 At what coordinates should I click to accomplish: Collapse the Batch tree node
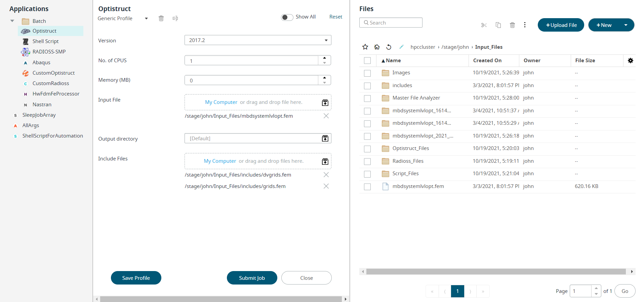click(x=12, y=21)
